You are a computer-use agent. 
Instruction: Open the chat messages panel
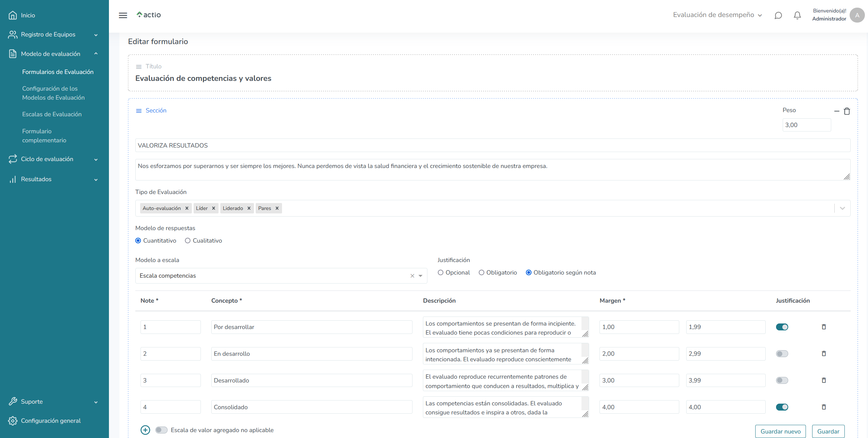click(778, 15)
